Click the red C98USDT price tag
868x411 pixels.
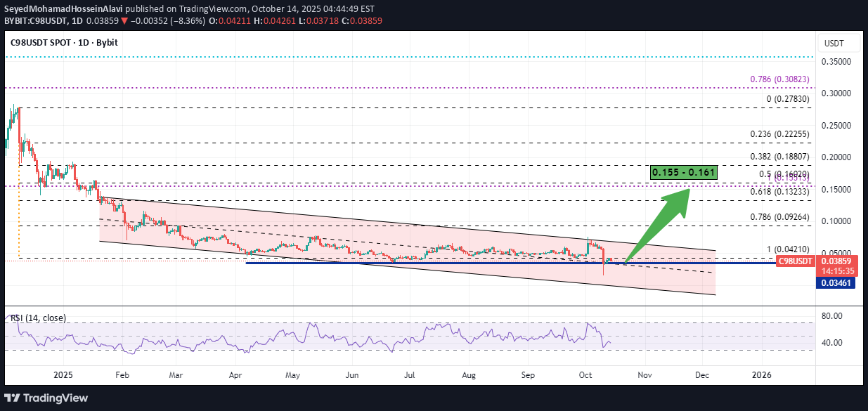click(795, 261)
